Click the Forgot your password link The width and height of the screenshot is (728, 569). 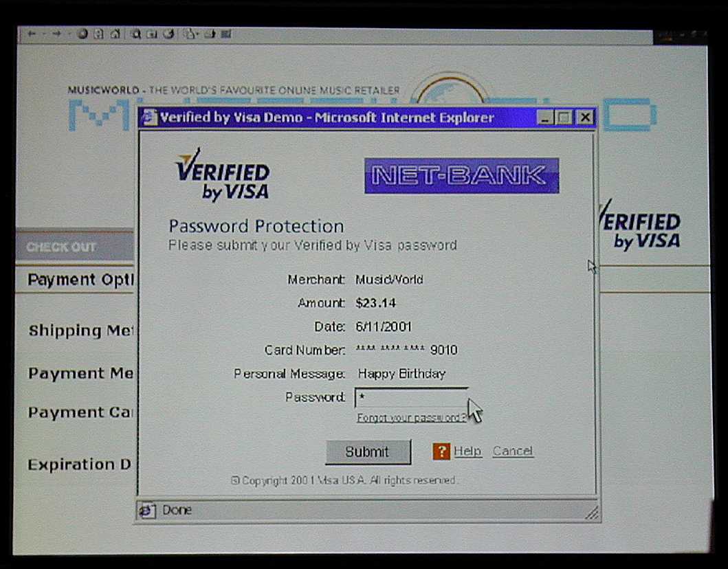(x=411, y=418)
